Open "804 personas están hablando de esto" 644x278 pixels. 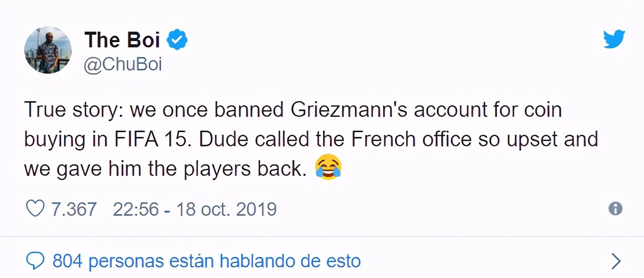(x=207, y=261)
